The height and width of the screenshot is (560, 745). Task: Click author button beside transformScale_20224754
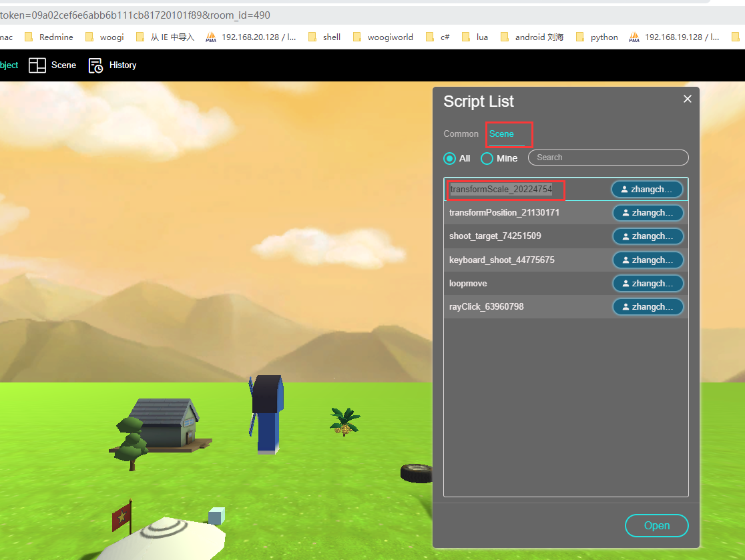pyautogui.click(x=647, y=190)
